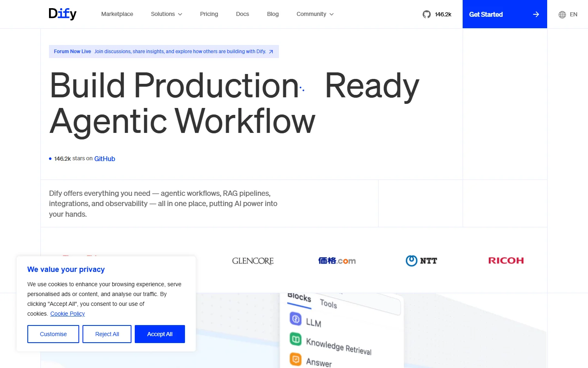Open the Docs menu item
588x368 pixels.
point(243,14)
